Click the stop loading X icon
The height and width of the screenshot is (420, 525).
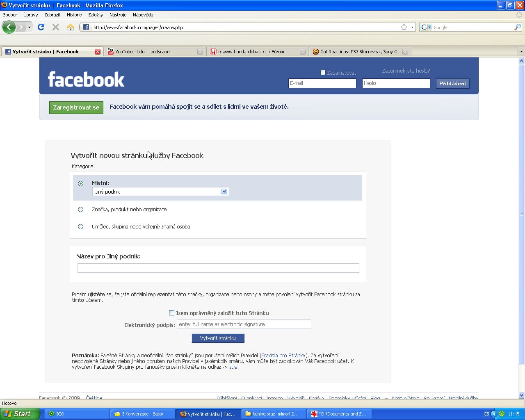point(56,27)
